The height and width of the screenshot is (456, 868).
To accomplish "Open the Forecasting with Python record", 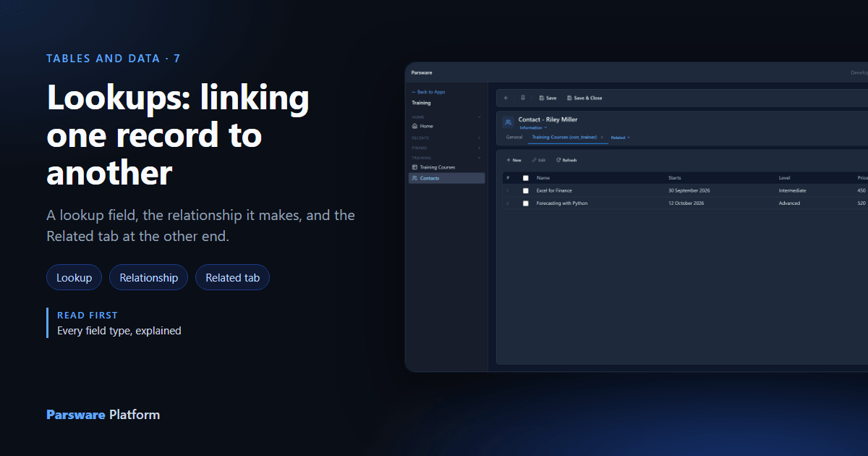I will [x=562, y=203].
